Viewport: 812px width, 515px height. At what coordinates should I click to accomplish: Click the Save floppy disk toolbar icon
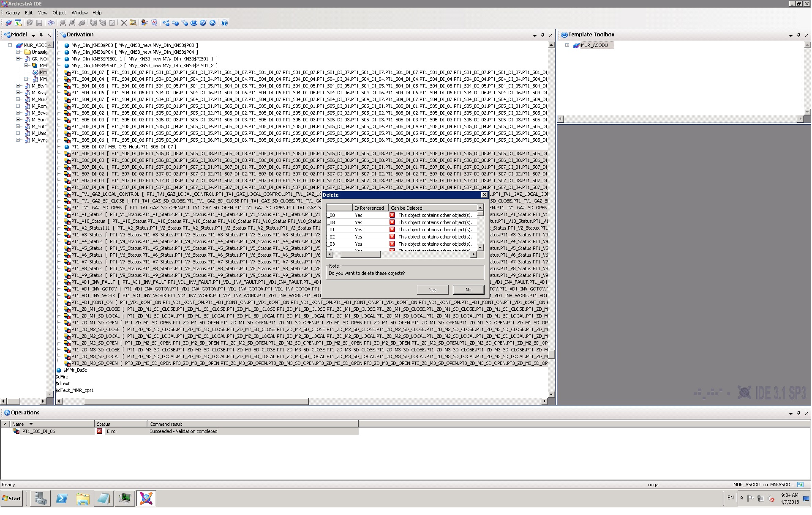point(39,23)
